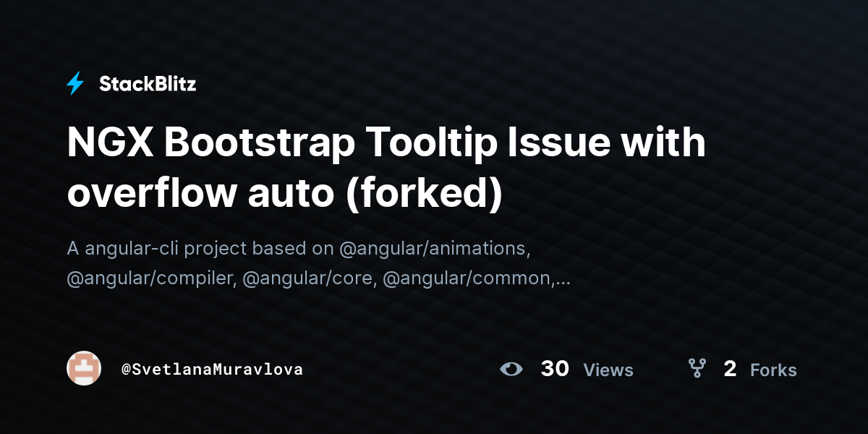The image size is (868, 434).
Task: Click the StackBlitz lightning bolt logo
Action: point(75,84)
